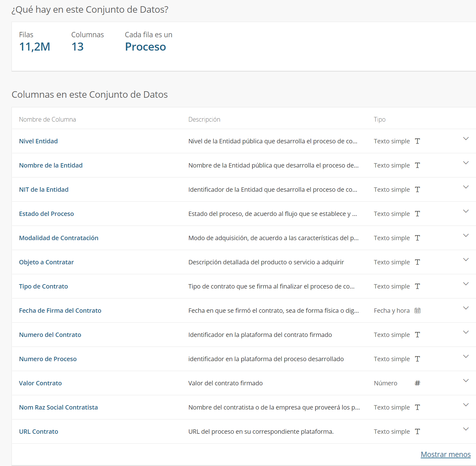Click the Mostrar menos link
This screenshot has width=476, height=466.
click(x=446, y=454)
